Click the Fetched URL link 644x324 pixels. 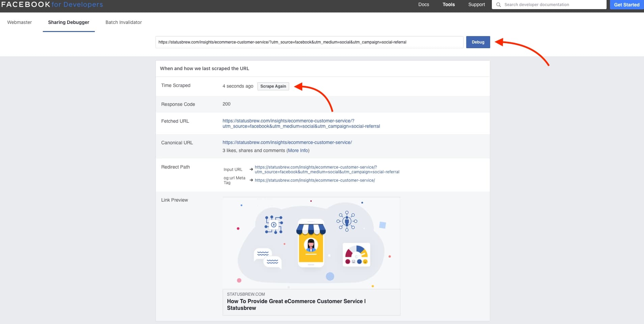coord(301,123)
